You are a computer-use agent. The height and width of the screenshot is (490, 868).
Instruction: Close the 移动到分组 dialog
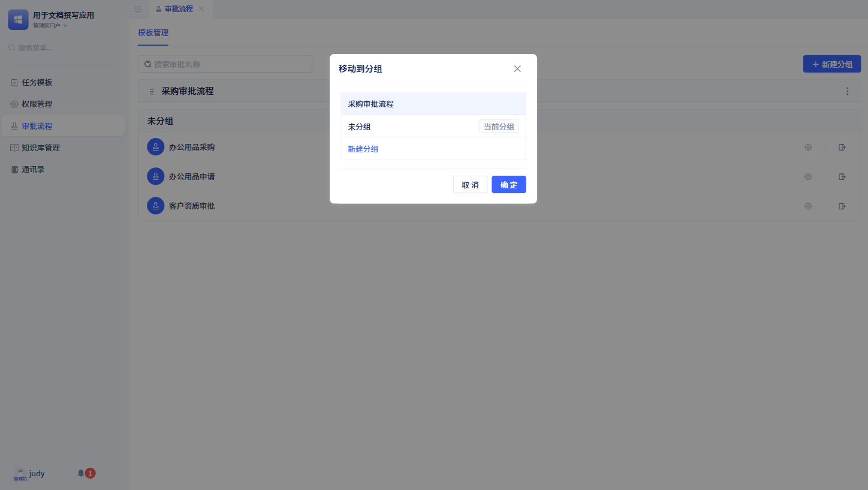click(x=517, y=68)
